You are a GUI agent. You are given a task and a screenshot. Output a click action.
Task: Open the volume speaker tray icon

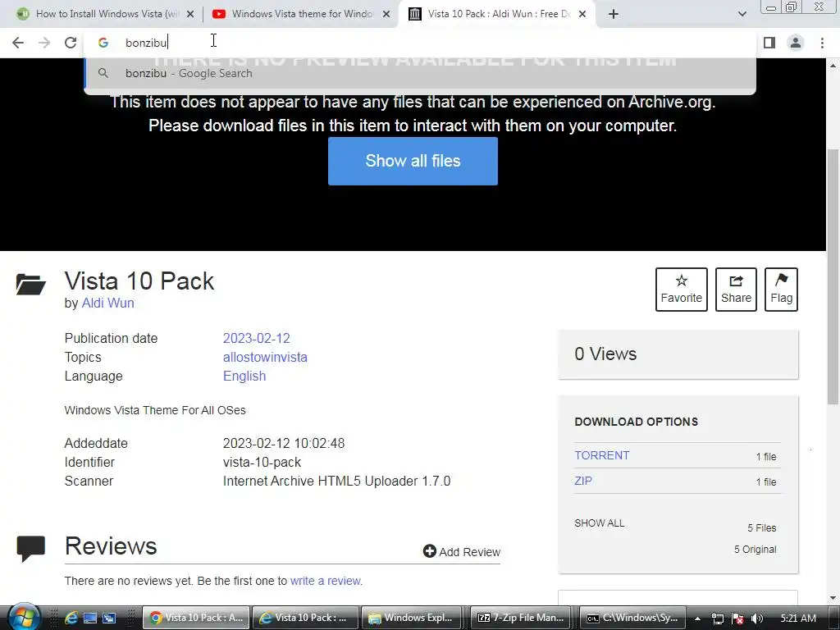(x=757, y=619)
